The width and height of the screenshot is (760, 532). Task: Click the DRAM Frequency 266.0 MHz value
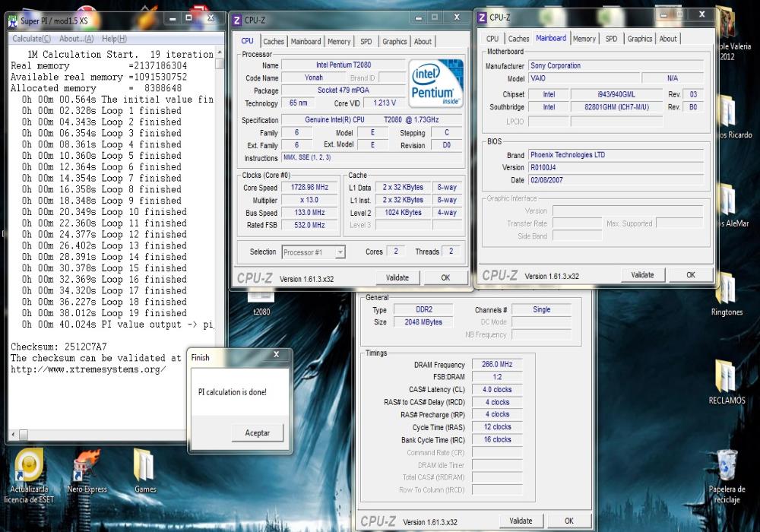click(x=497, y=364)
